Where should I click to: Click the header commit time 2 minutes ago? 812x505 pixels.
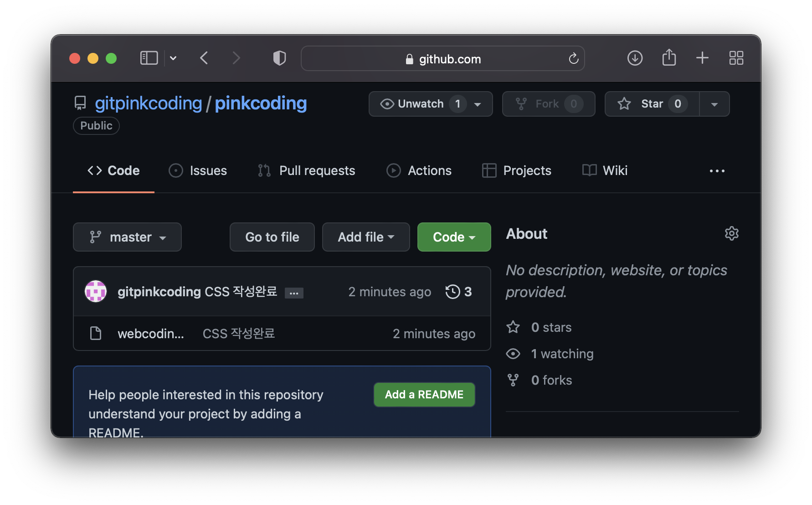390,292
